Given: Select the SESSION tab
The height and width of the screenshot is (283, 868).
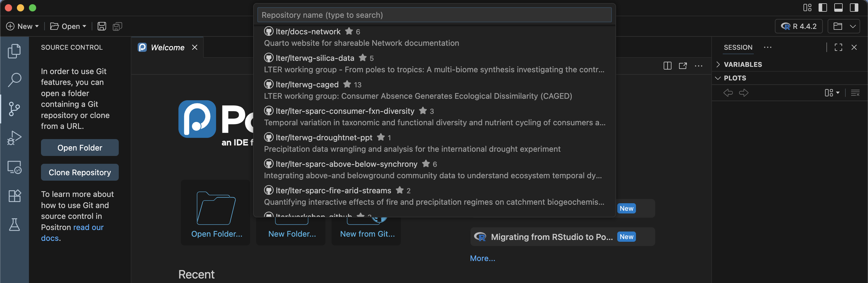Looking at the screenshot, I should pyautogui.click(x=738, y=48).
